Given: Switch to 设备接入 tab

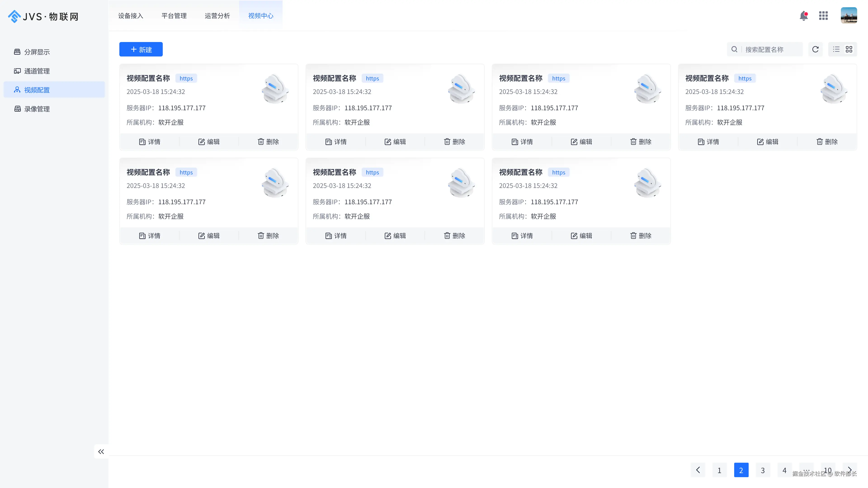Looking at the screenshot, I should 131,16.
